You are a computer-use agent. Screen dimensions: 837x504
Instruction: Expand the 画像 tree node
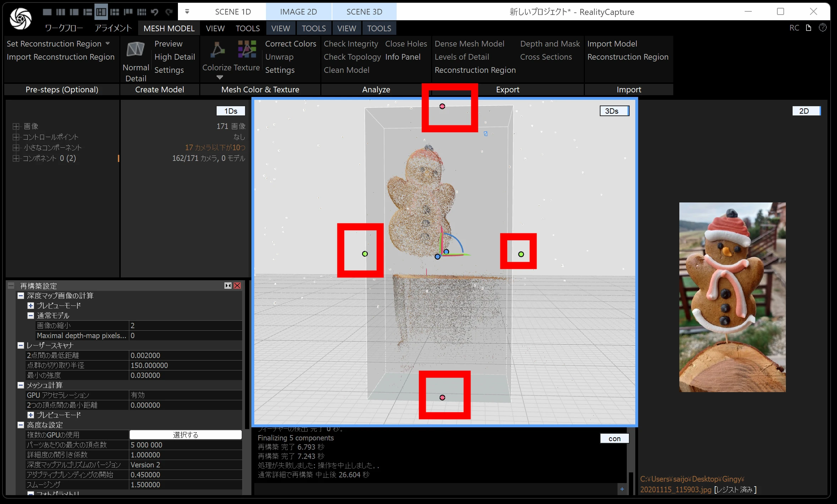click(x=16, y=126)
